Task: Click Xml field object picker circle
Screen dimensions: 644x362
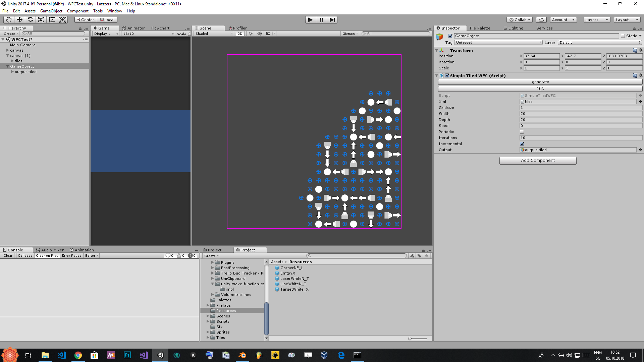Action: 640,102
